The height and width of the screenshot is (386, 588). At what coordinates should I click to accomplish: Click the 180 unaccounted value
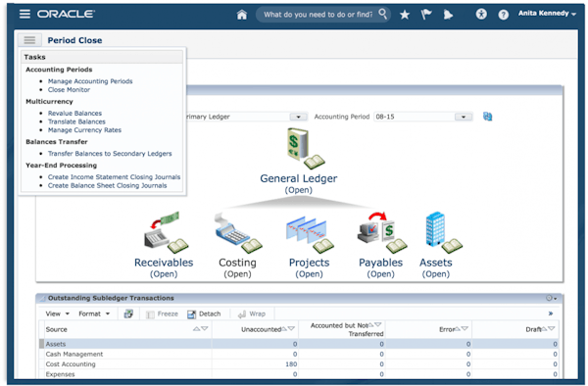coord(291,364)
